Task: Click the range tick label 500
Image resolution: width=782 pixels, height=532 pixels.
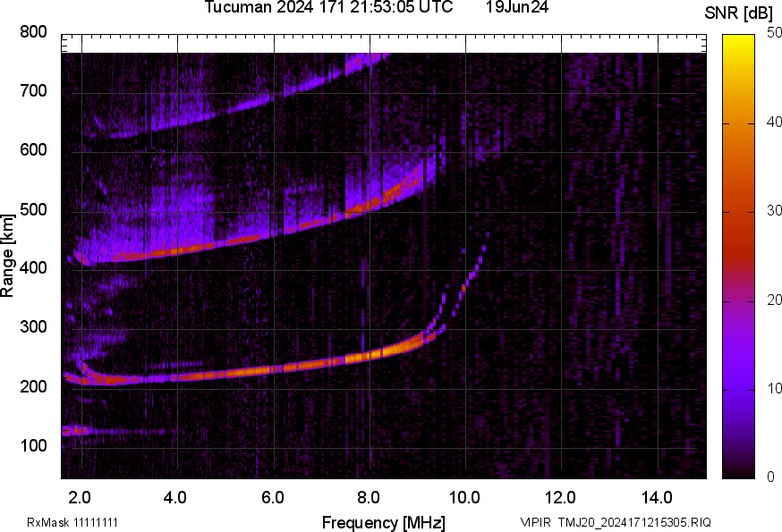Action: coord(33,209)
